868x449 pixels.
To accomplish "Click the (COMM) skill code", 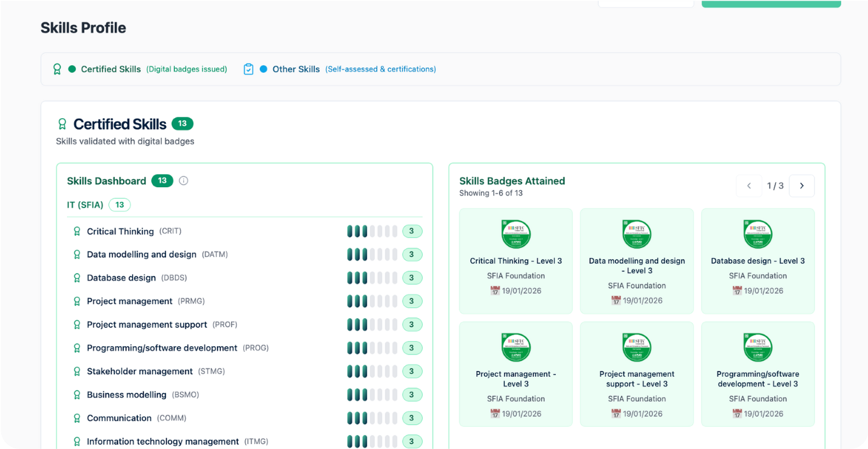I will [172, 418].
